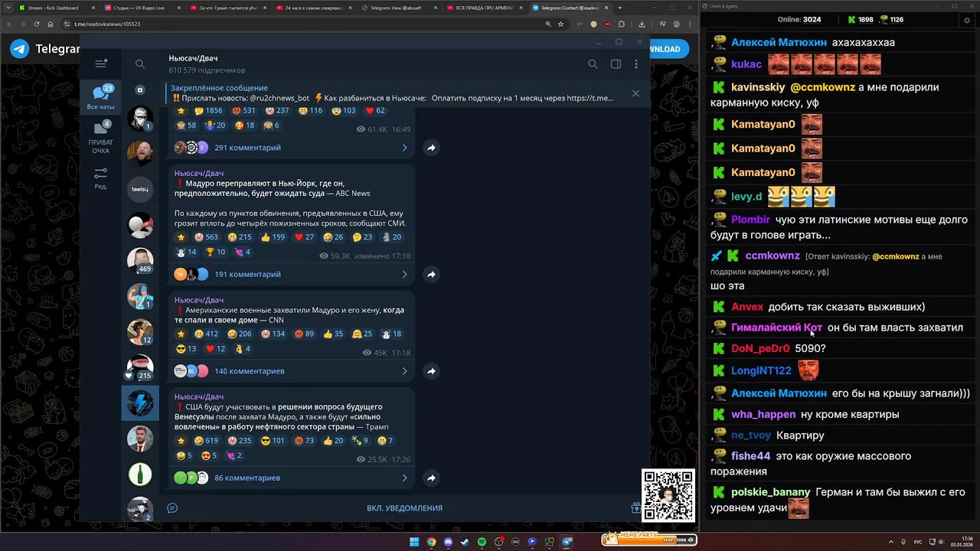Toggle thumbs-up 159 reaction on ABC News post
980x551 pixels.
pyautogui.click(x=273, y=237)
